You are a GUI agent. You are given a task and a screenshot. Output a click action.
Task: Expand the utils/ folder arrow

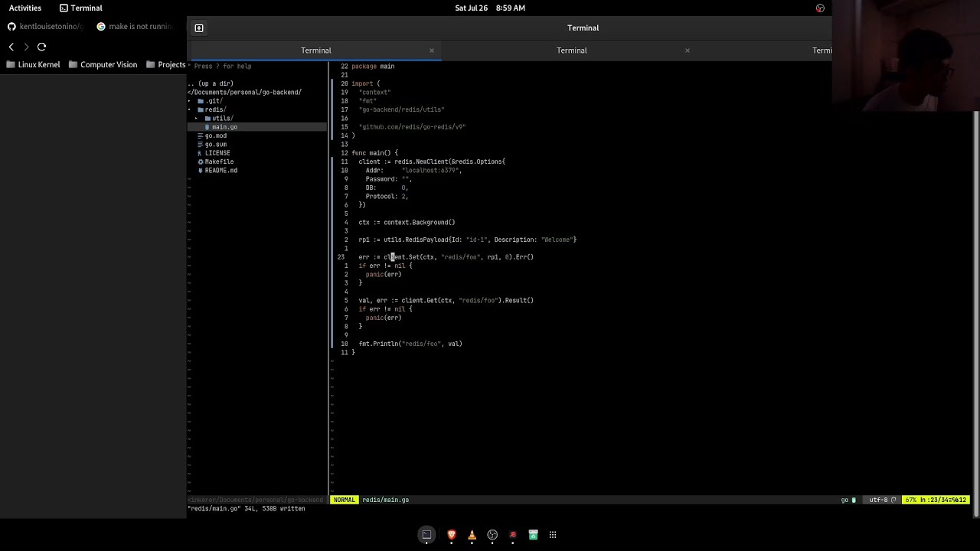(197, 119)
